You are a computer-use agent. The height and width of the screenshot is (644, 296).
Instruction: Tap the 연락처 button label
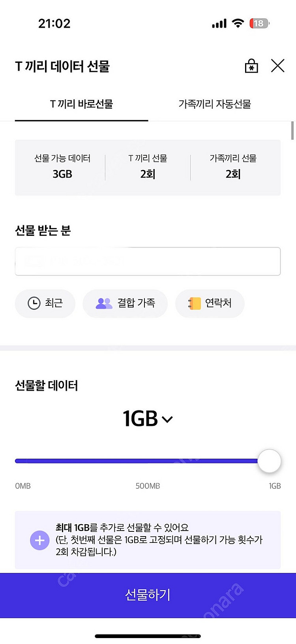point(218,303)
